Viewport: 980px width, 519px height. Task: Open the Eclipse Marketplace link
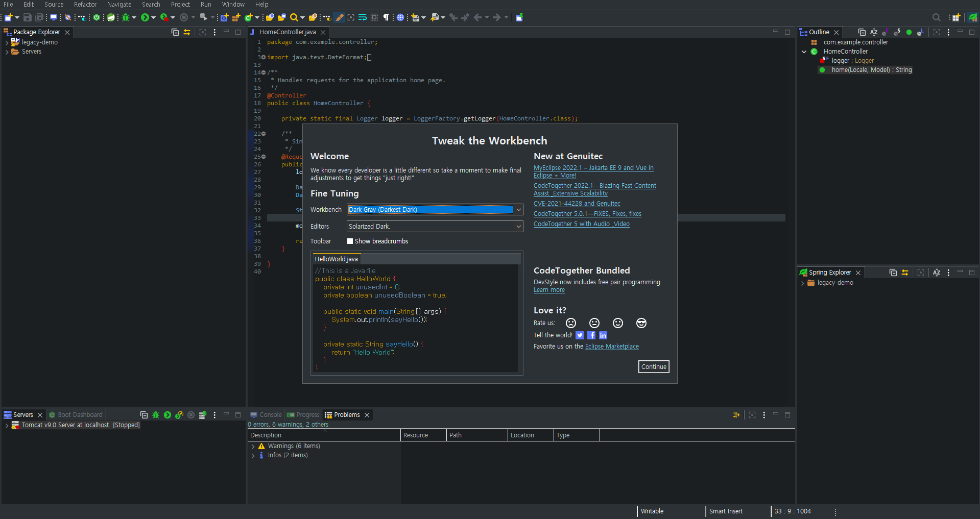612,347
